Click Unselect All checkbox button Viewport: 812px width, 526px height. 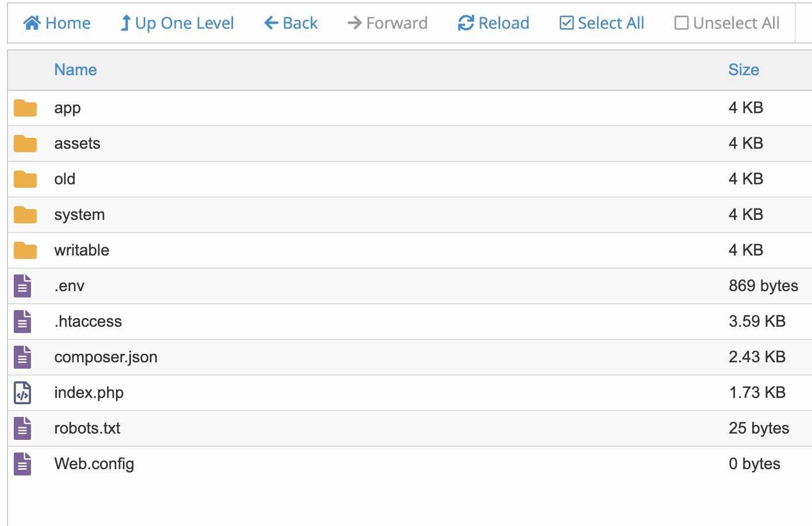click(x=727, y=23)
